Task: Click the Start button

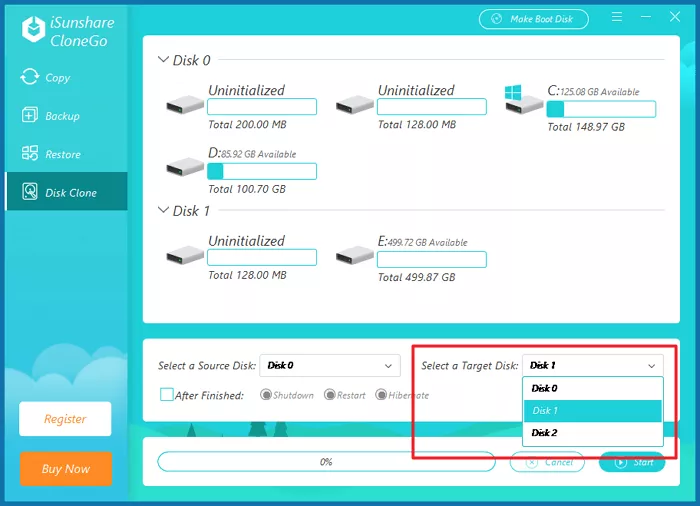Action: click(632, 462)
